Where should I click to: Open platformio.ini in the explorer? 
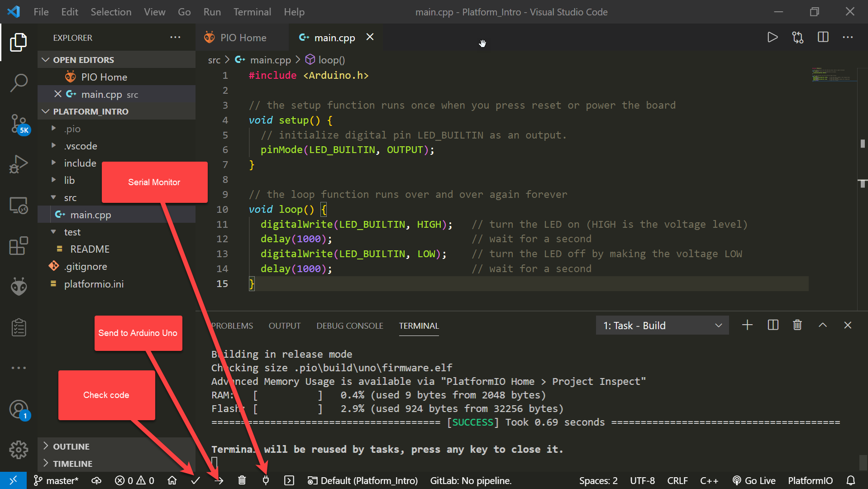pyautogui.click(x=117, y=284)
